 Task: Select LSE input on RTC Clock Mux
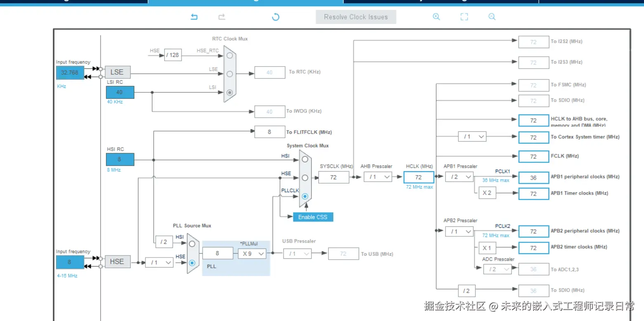[229, 74]
